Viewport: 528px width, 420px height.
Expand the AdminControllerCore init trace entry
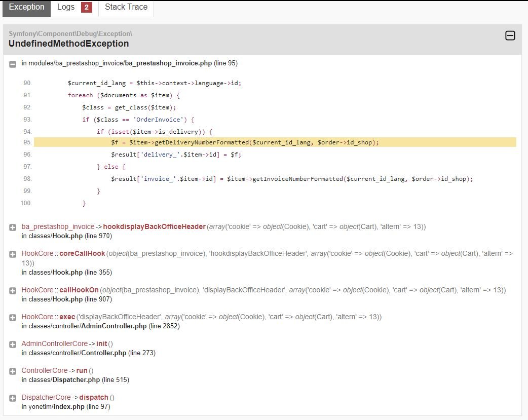pyautogui.click(x=13, y=344)
